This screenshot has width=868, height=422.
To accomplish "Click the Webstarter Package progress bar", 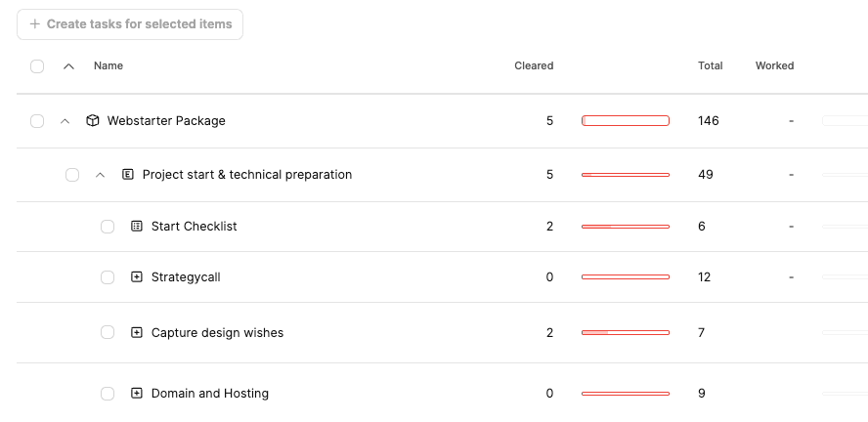I will tap(626, 121).
